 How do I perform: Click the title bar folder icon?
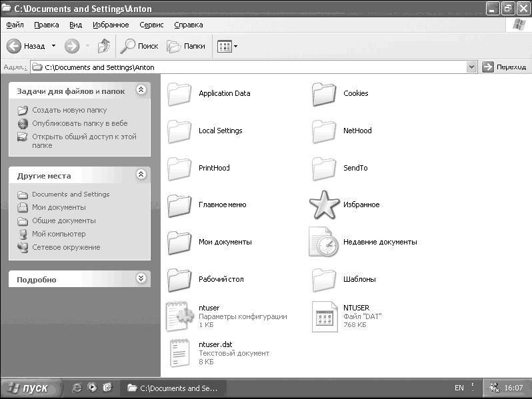[6, 8]
